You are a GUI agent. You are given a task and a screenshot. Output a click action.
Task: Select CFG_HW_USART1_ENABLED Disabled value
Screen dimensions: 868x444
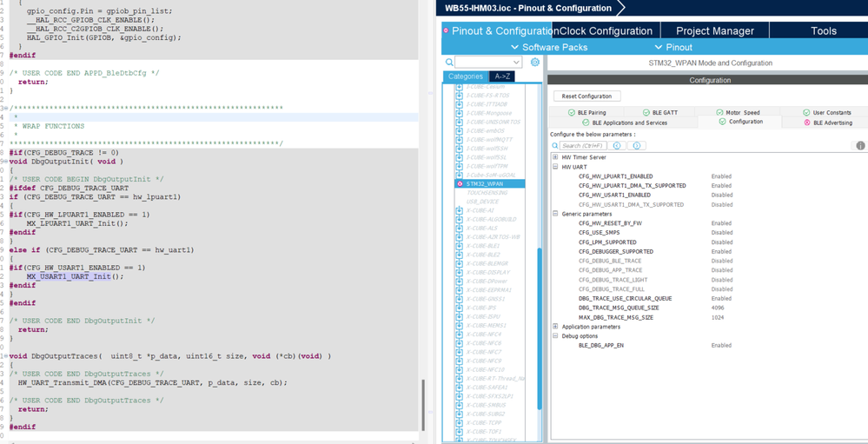(721, 195)
